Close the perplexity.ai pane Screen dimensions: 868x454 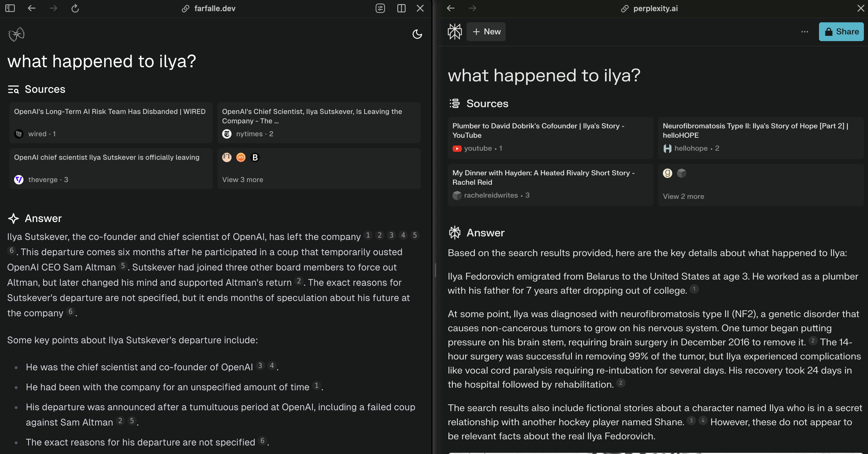tap(861, 8)
